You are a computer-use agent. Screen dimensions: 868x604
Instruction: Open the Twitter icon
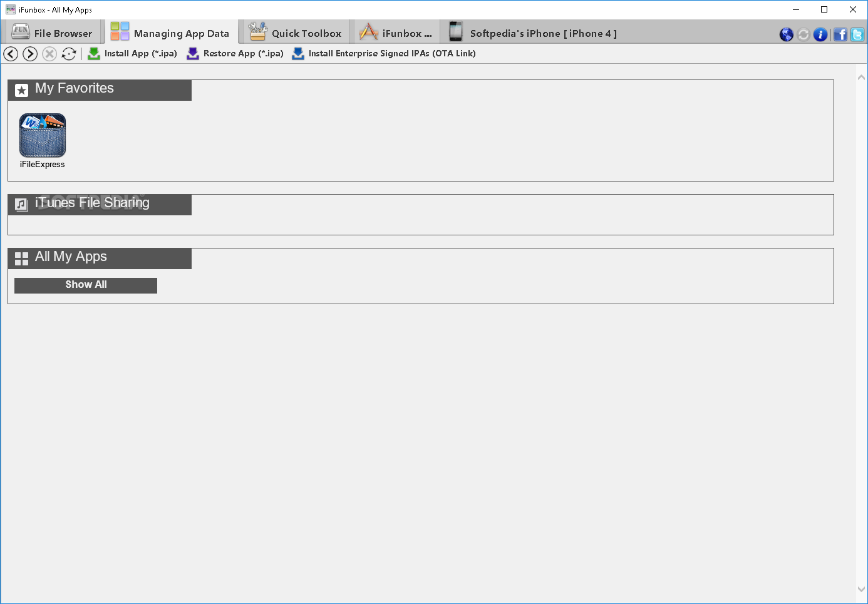pyautogui.click(x=857, y=34)
